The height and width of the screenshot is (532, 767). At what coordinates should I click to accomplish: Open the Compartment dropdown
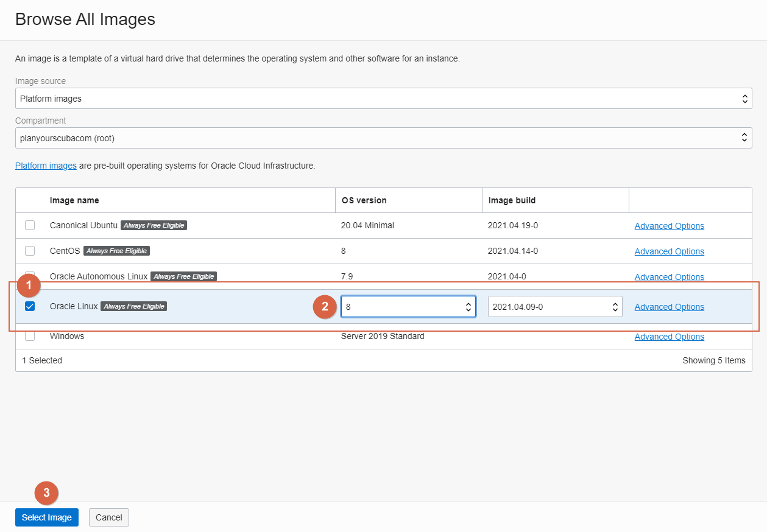pos(384,138)
